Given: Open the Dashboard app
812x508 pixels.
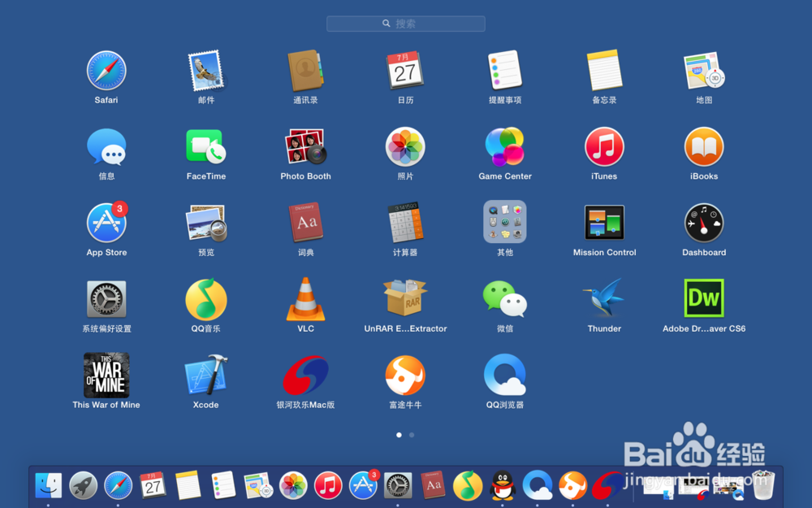Looking at the screenshot, I should tap(704, 223).
